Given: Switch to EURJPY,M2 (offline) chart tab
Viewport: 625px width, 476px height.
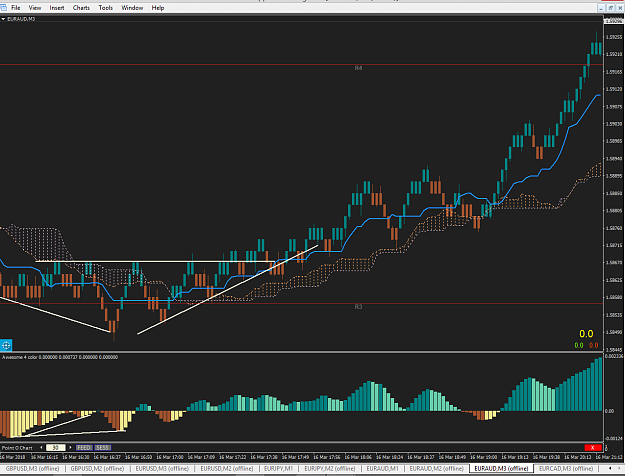Looking at the screenshot, I should click(330, 468).
